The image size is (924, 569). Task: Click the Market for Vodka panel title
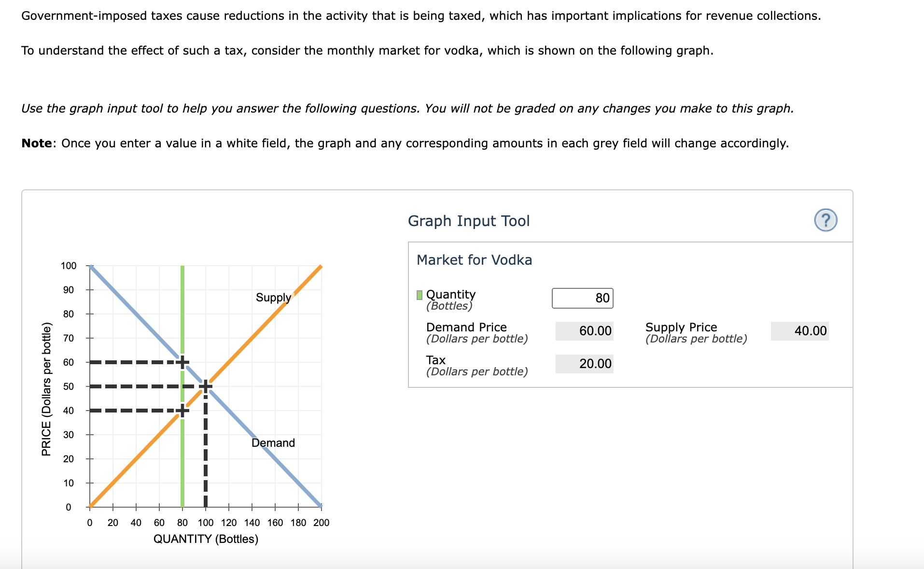474,259
